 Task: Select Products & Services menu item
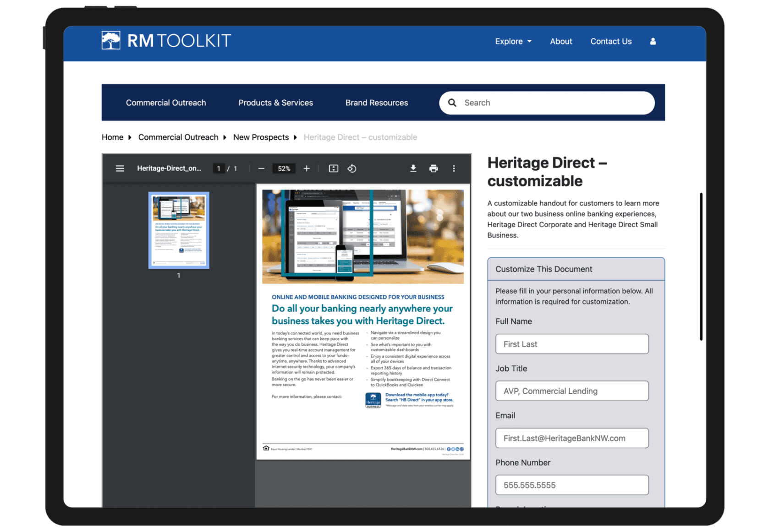(x=275, y=103)
